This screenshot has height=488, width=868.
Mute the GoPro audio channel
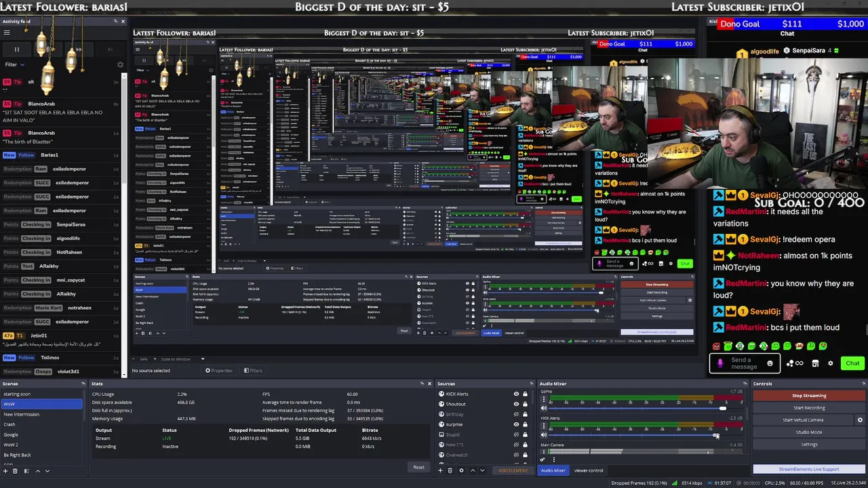click(x=543, y=408)
